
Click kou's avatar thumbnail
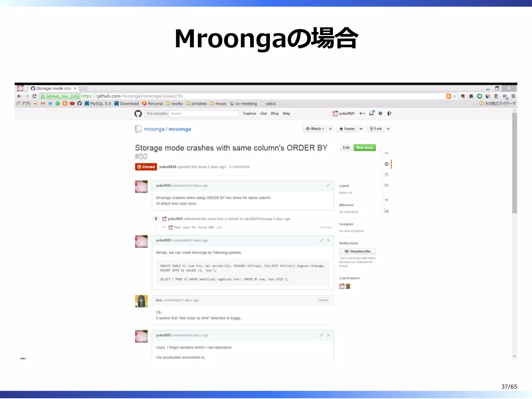[x=141, y=301]
